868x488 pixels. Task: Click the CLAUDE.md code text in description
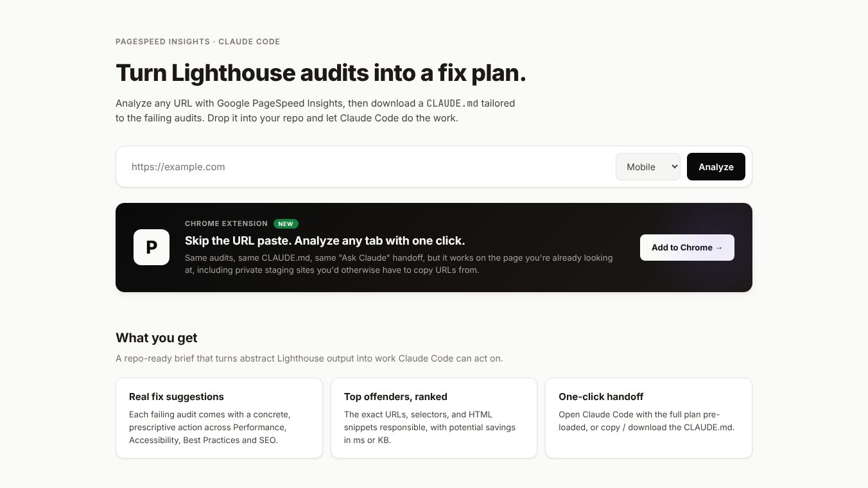pos(452,103)
